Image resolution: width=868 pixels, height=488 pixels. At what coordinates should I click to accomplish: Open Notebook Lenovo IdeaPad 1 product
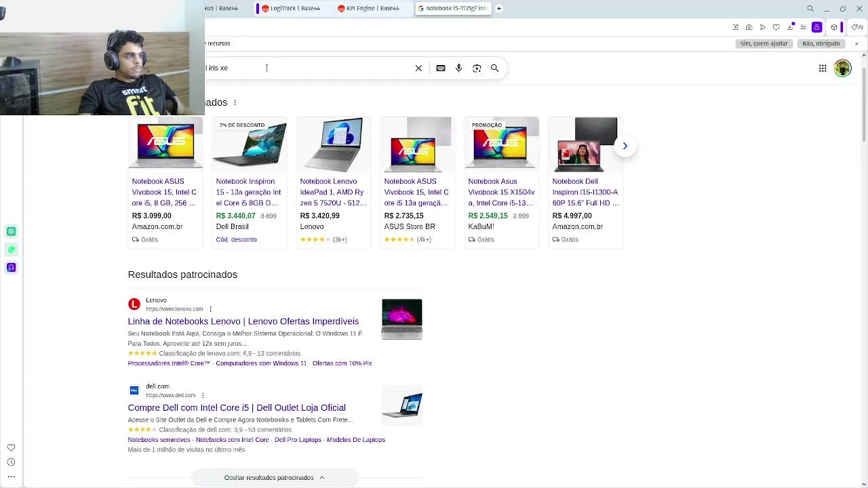pyautogui.click(x=333, y=183)
